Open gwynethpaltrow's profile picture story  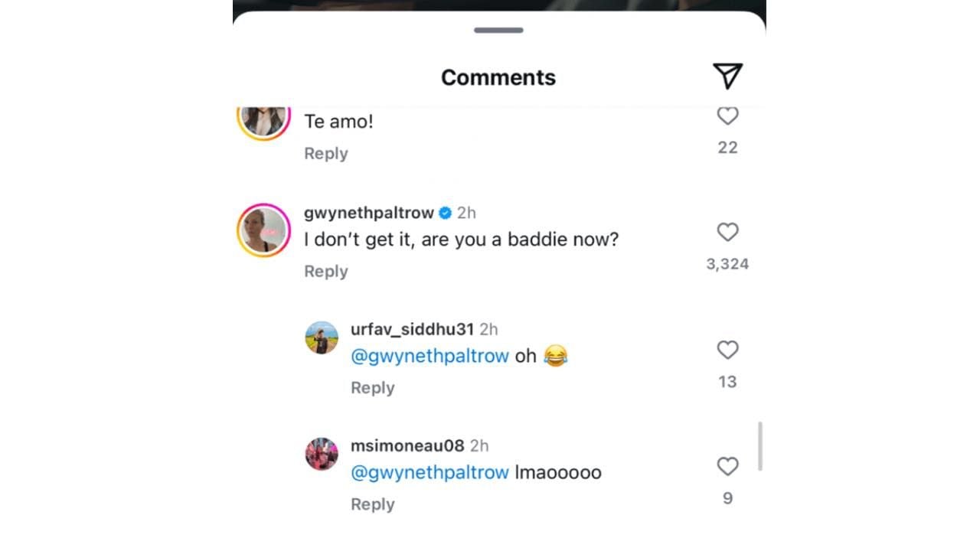[x=263, y=230]
